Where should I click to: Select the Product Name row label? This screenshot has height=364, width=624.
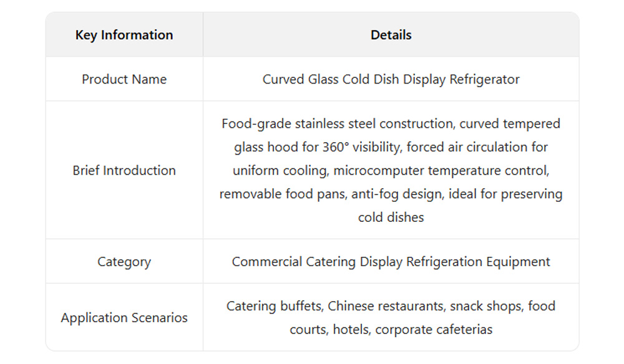tap(124, 79)
